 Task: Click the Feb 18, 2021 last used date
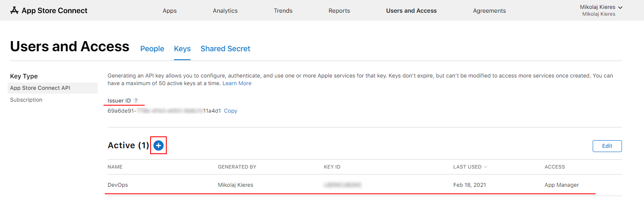click(470, 185)
